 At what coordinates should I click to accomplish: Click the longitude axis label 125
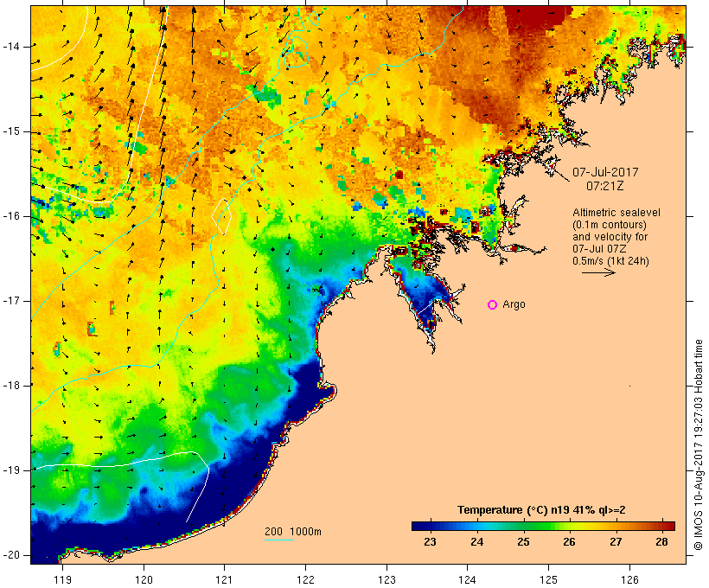coord(549,579)
